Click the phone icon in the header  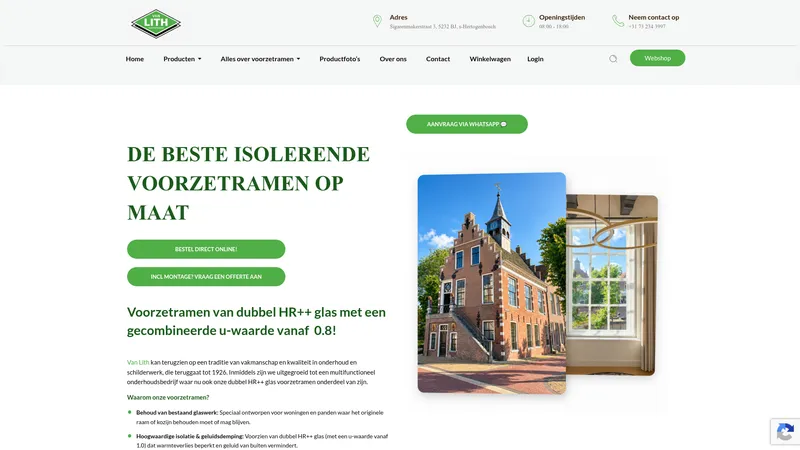[618, 21]
